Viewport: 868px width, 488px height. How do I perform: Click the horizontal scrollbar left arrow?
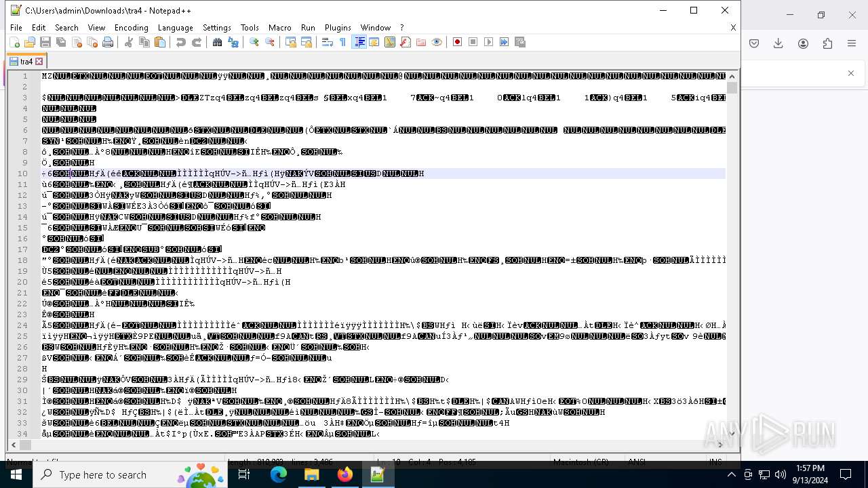coord(14,445)
